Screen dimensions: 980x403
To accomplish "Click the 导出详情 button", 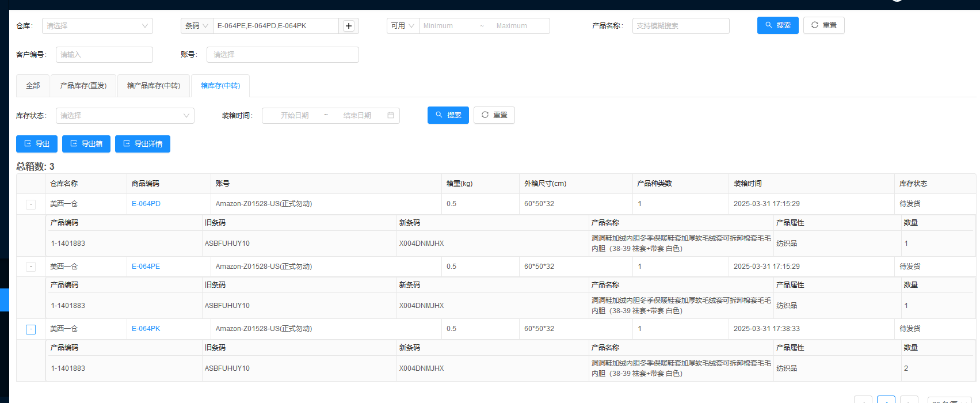I will point(143,144).
